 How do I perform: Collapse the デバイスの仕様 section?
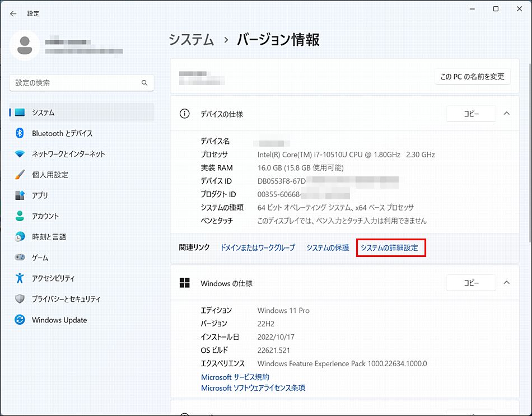point(507,114)
